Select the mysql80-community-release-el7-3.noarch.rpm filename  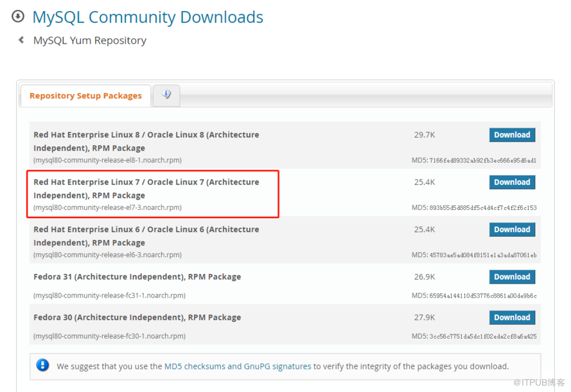[x=107, y=208]
